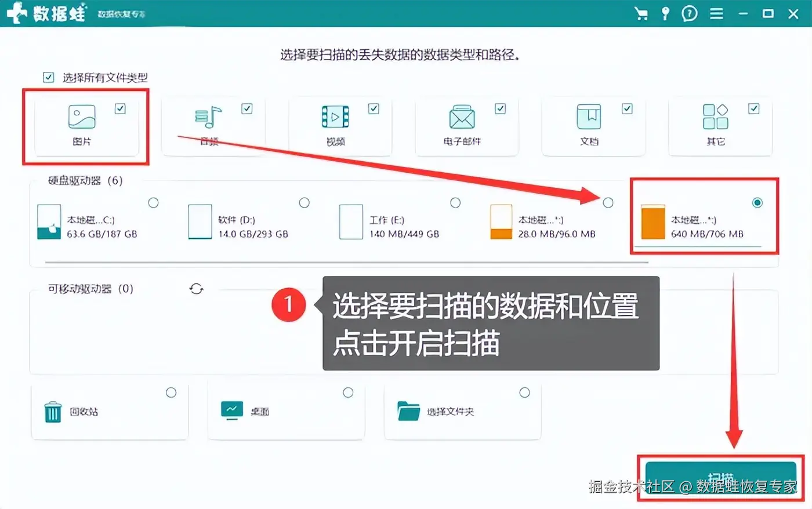Click the 640 MB/706 MB orange drive icon
Image resolution: width=812 pixels, height=509 pixels.
653,221
